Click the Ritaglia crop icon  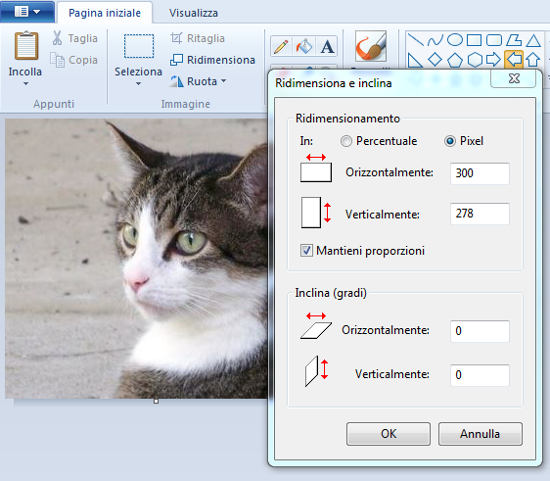click(x=176, y=38)
